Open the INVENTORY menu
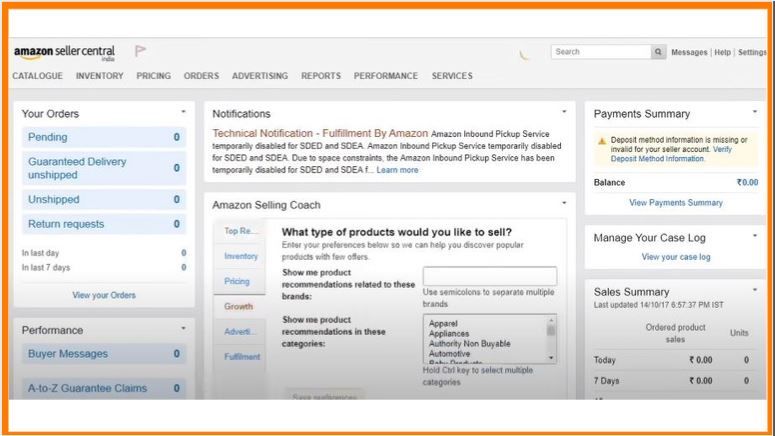The height and width of the screenshot is (436, 775). (x=100, y=76)
